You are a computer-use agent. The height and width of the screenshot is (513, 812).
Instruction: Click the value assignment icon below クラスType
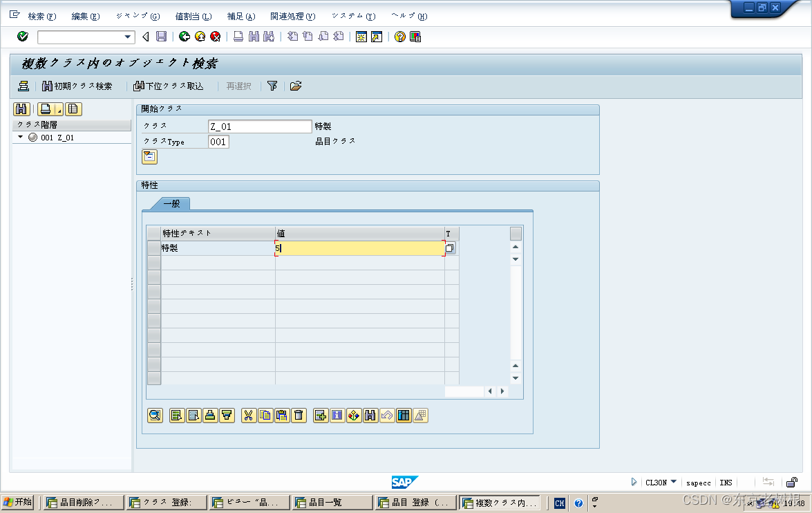coord(149,157)
